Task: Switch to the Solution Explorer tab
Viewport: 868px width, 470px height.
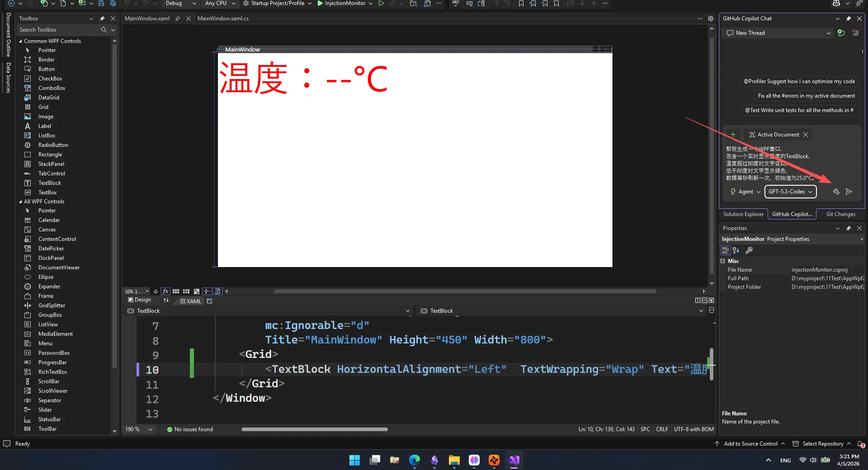Action: tap(743, 214)
